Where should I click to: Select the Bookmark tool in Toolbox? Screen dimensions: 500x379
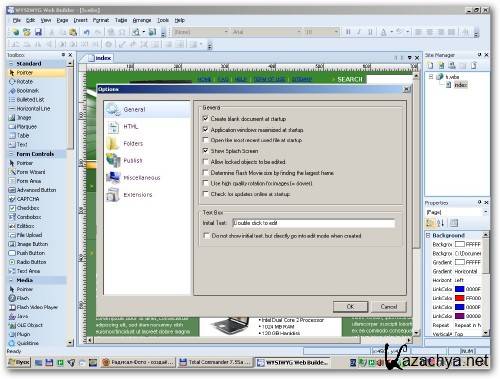pyautogui.click(x=28, y=91)
